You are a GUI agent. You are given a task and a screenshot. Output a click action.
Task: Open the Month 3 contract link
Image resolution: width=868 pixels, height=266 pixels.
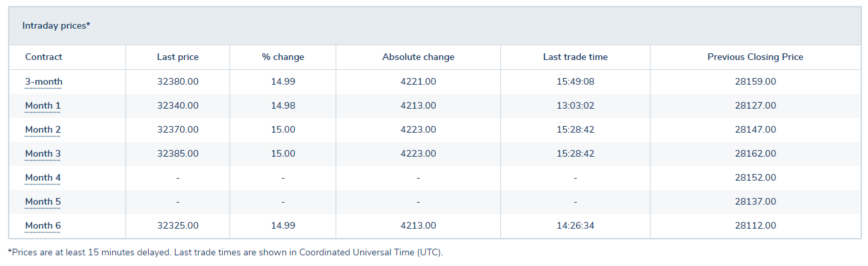point(43,153)
